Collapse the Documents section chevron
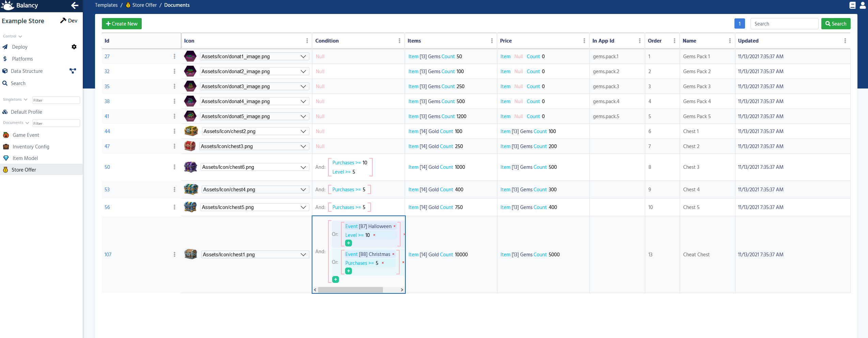868x338 pixels. click(x=27, y=123)
